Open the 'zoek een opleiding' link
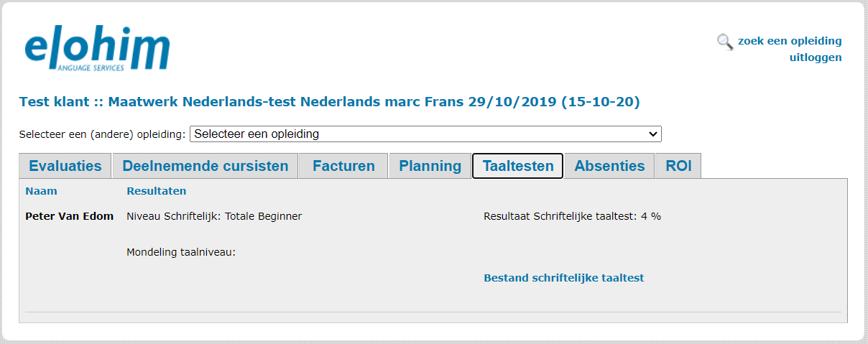The image size is (868, 344). (x=790, y=41)
